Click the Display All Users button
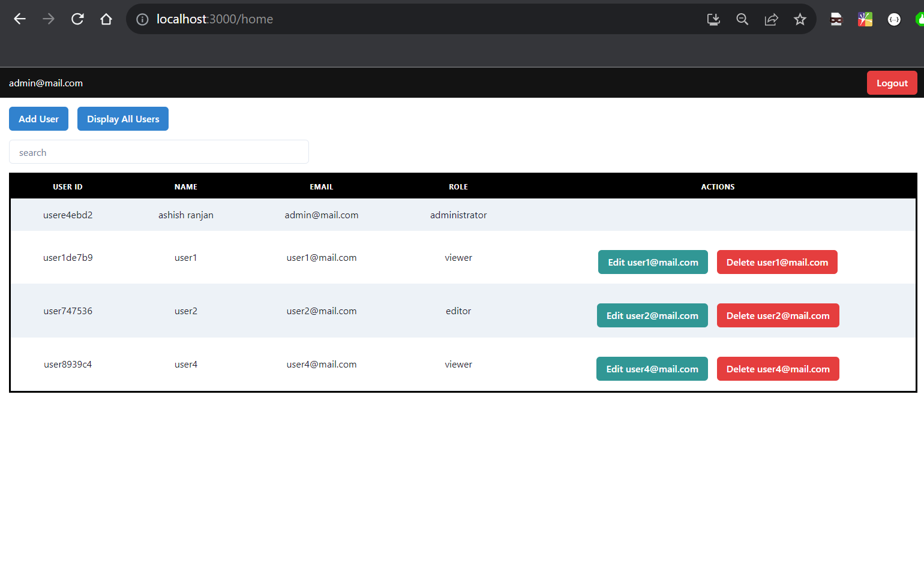 click(122, 119)
